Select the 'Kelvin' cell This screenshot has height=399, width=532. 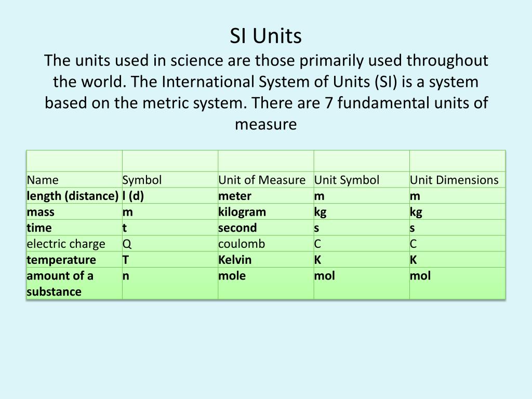pos(265,260)
